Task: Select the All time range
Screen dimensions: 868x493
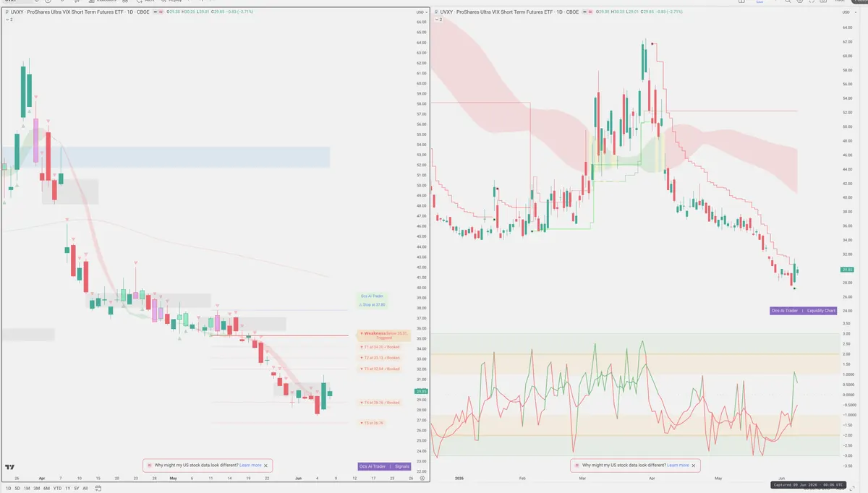Action: click(85, 489)
